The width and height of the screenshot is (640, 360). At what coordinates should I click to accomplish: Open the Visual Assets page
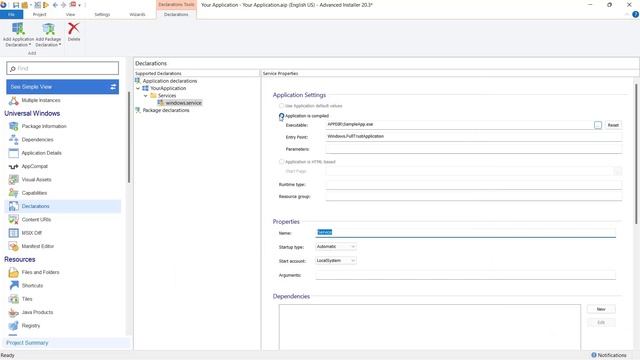coord(36,180)
